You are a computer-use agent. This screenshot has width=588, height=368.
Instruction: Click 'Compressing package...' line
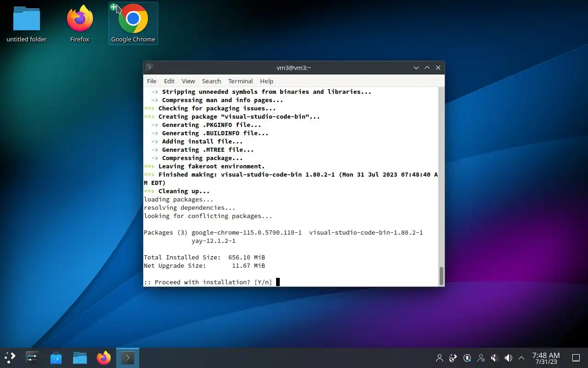(x=197, y=158)
